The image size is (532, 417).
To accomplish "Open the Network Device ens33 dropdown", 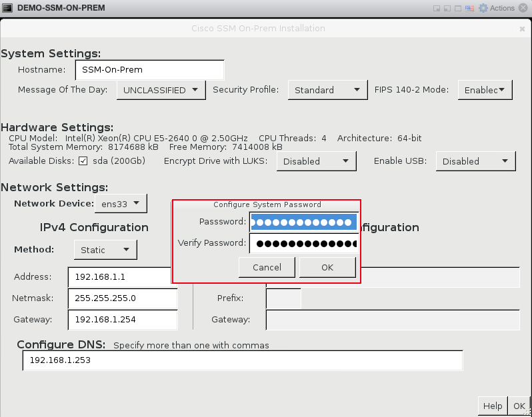I will pos(121,203).
